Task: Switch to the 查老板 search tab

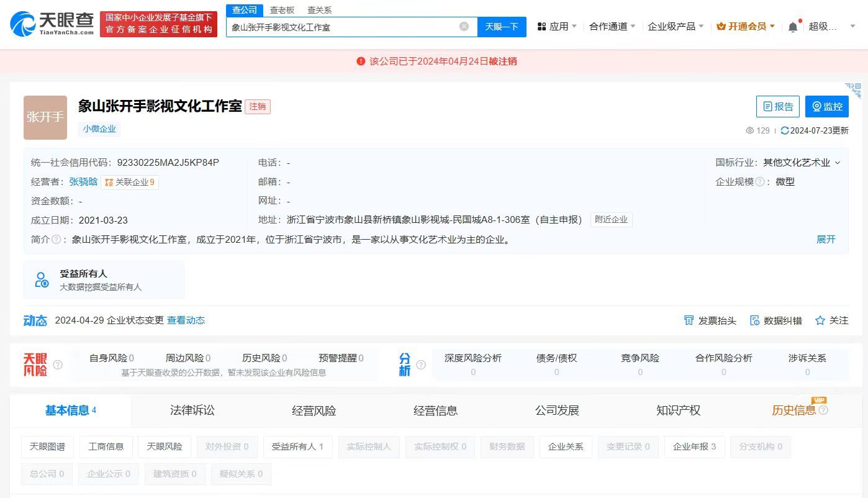Action: (x=283, y=10)
